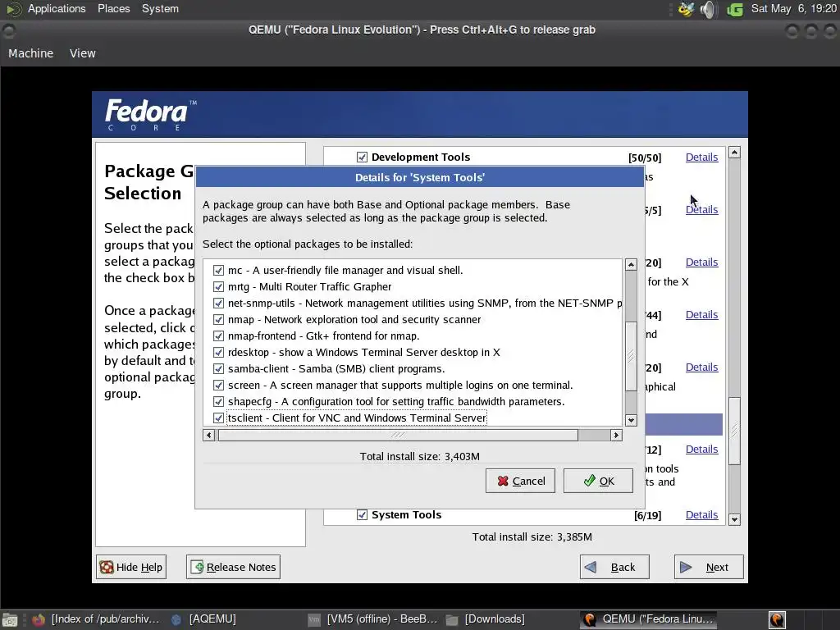This screenshot has height=630, width=840.
Task: Uncheck the nmap package checkbox
Action: pyautogui.click(x=218, y=319)
